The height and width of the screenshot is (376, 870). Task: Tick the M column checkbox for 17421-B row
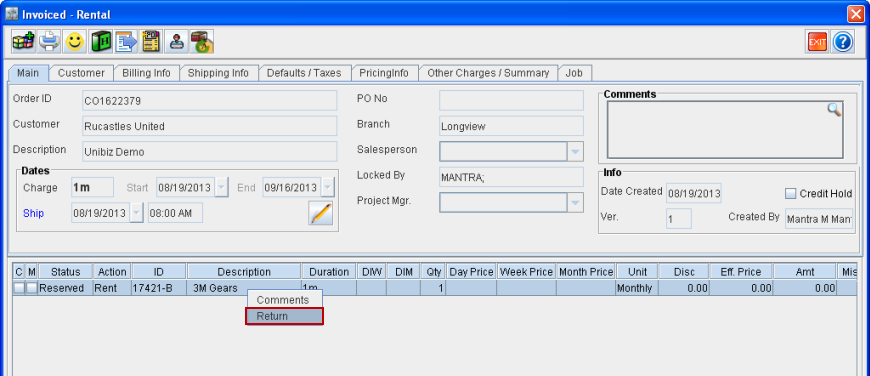(32, 288)
